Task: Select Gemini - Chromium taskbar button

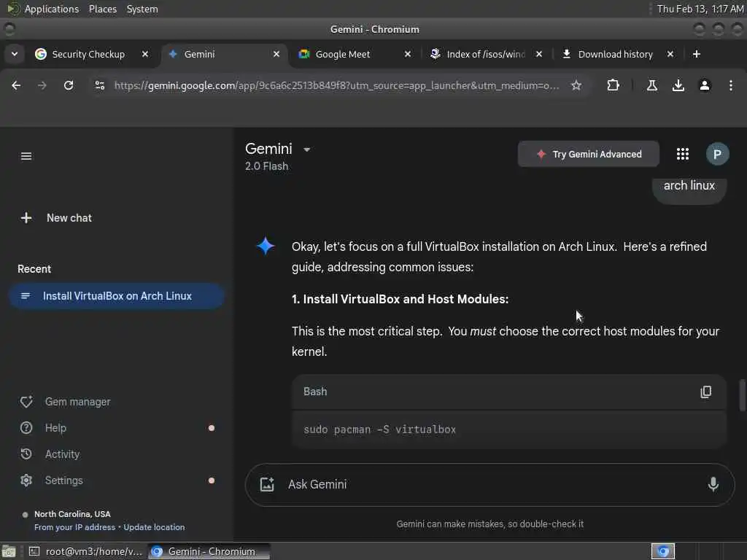Action: pyautogui.click(x=209, y=551)
